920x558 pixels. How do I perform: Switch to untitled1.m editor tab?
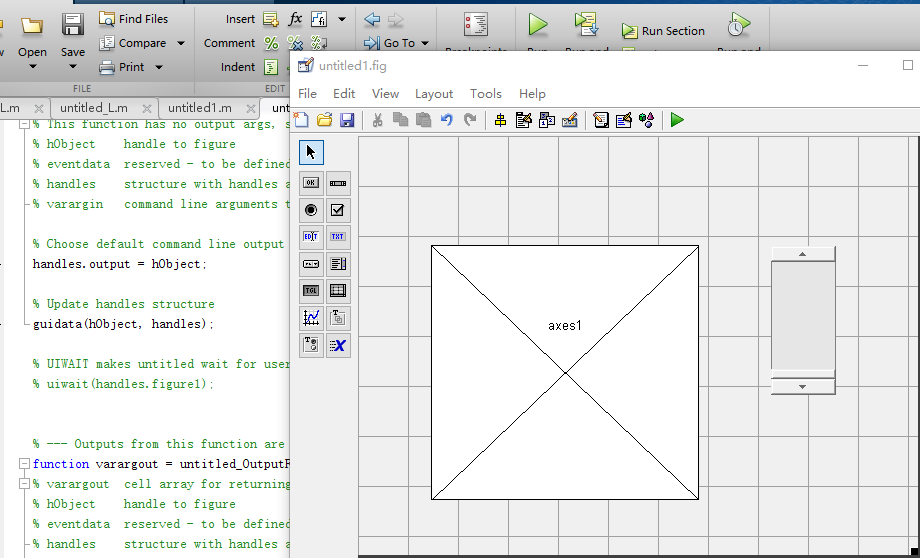pyautogui.click(x=200, y=108)
